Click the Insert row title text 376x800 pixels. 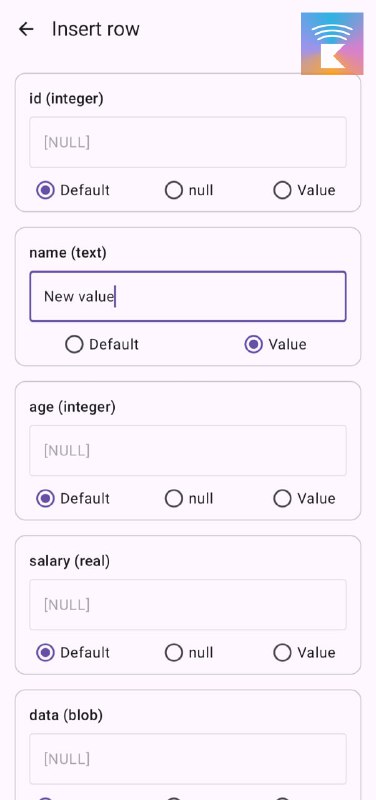[x=95, y=29]
